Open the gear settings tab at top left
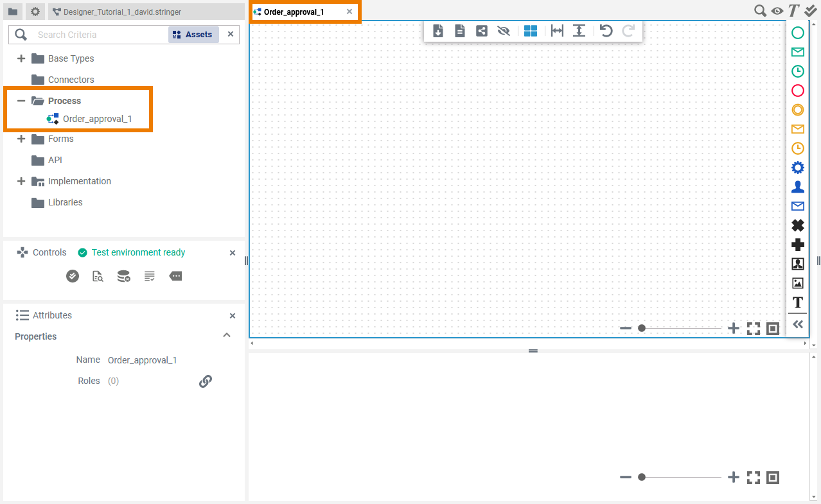 [35, 12]
